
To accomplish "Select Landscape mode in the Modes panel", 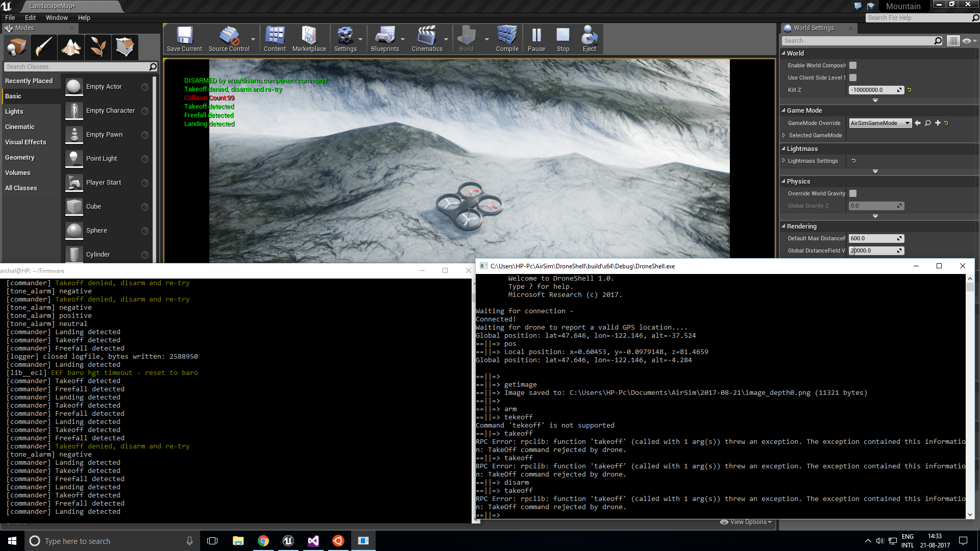I will click(x=70, y=47).
